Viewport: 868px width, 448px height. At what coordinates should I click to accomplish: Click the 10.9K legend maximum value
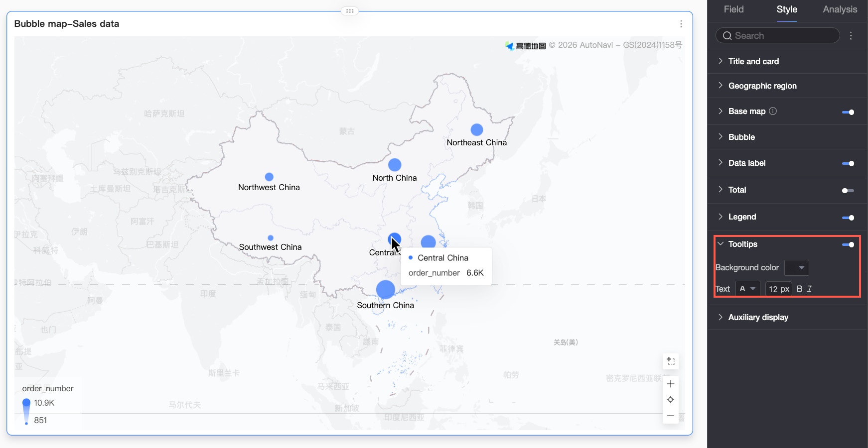[44, 403]
